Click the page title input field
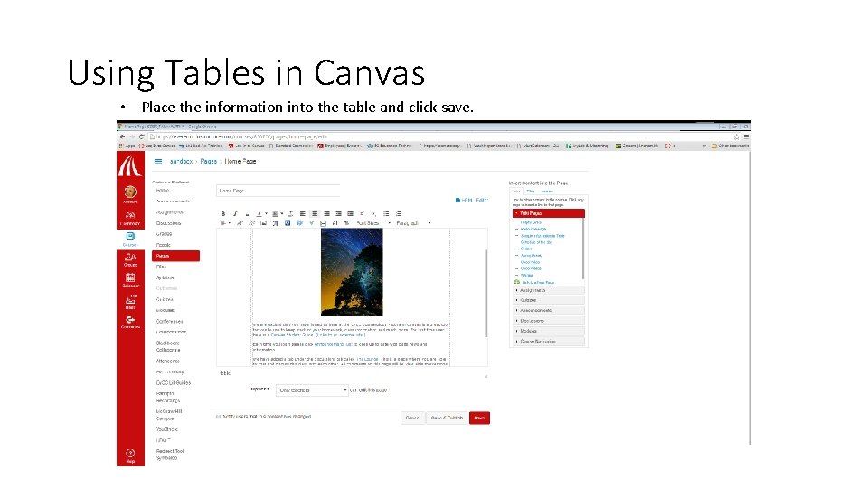Viewport: 868px width, 488px height. click(278, 191)
